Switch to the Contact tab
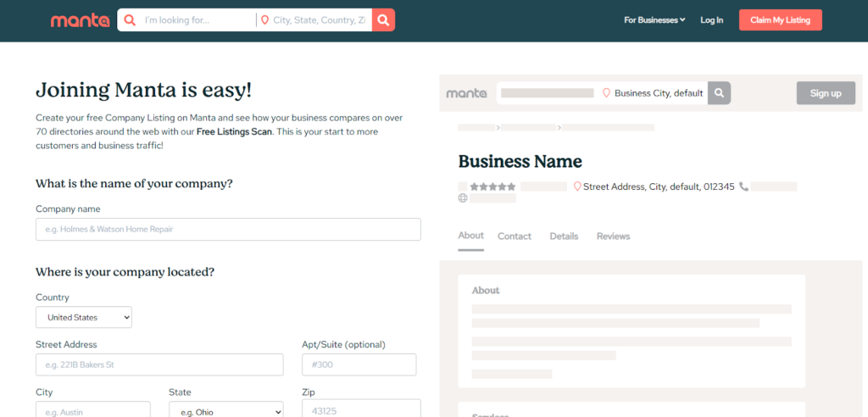This screenshot has width=868, height=417. (515, 236)
